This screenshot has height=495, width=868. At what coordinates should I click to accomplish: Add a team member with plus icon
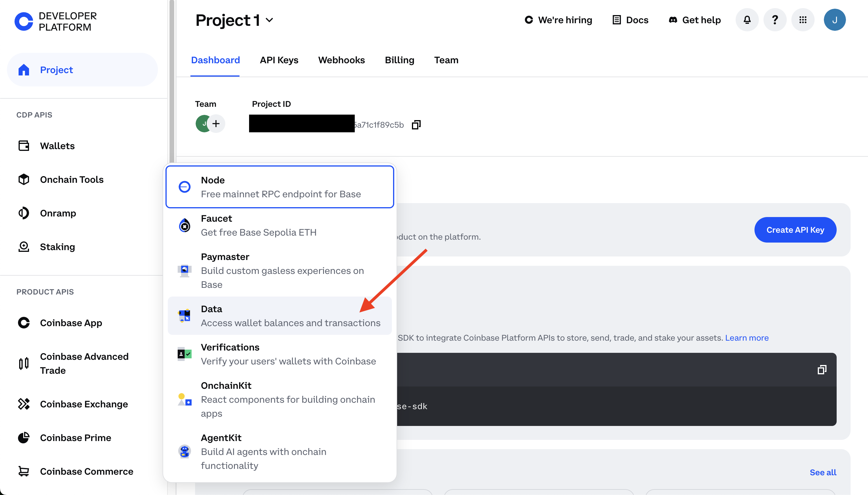pyautogui.click(x=216, y=123)
